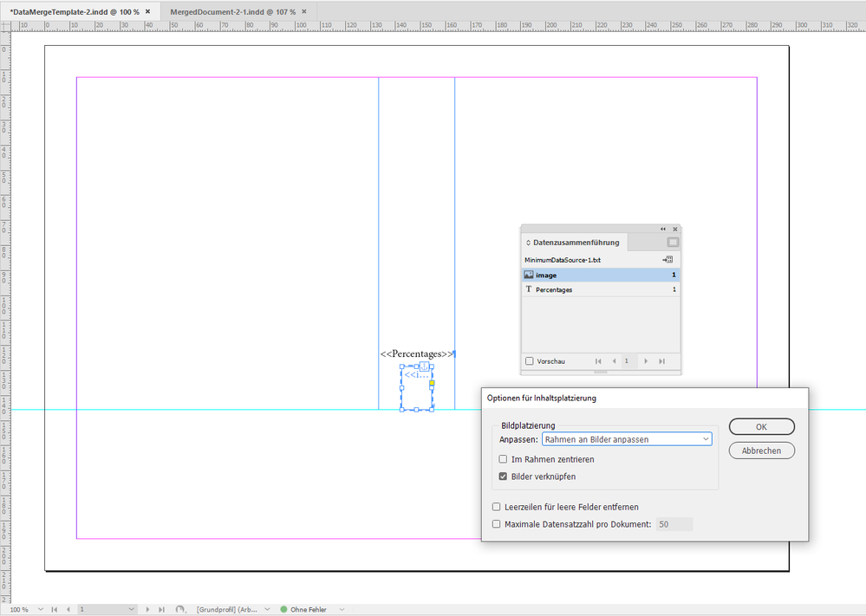Enable the Vorschau checkbox

click(x=527, y=361)
